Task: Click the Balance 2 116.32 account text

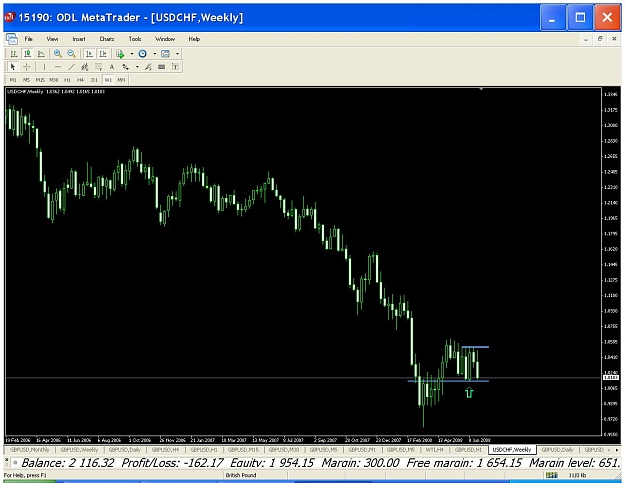Action: click(x=67, y=463)
